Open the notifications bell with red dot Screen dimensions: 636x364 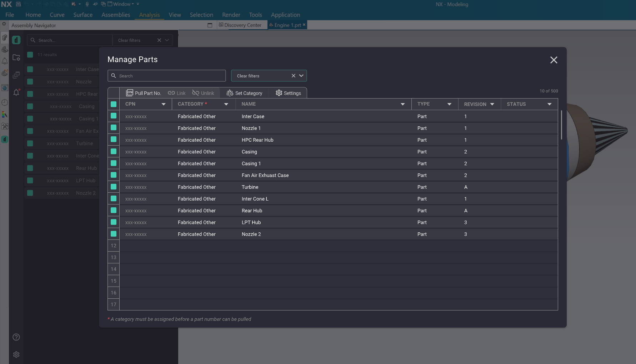tap(16, 92)
